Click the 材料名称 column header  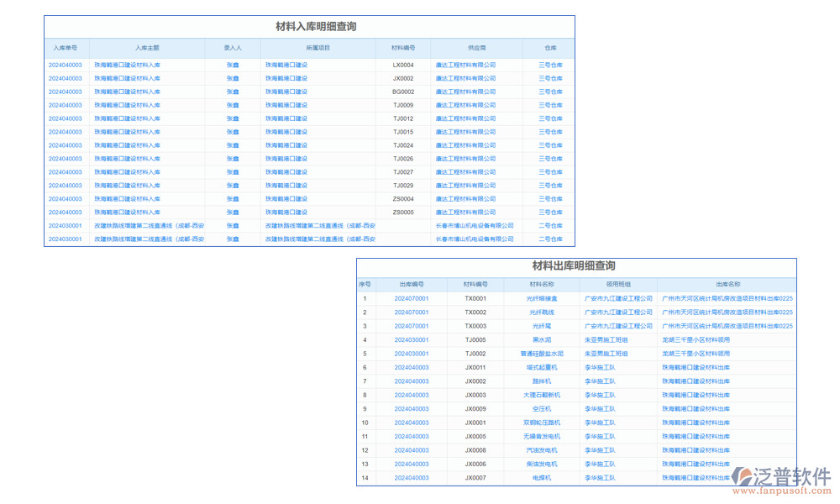point(542,285)
